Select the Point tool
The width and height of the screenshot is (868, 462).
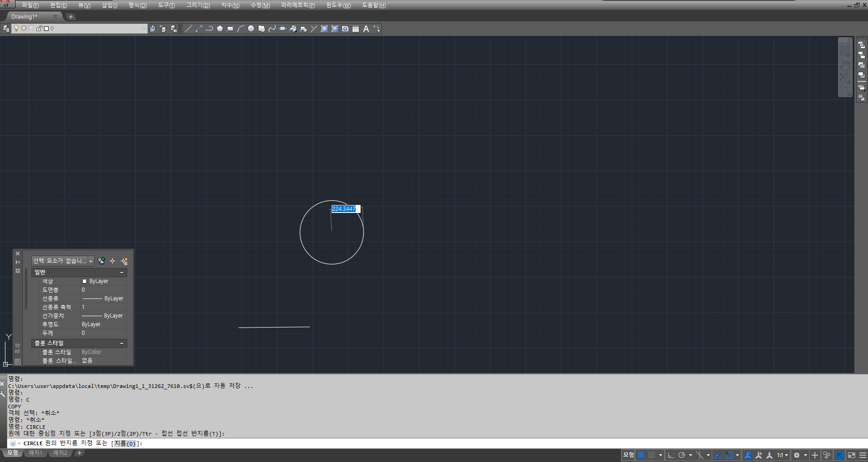pos(314,29)
